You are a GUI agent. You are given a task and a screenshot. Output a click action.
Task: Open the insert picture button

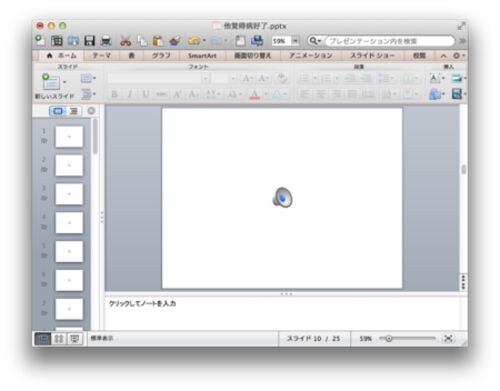[x=458, y=78]
